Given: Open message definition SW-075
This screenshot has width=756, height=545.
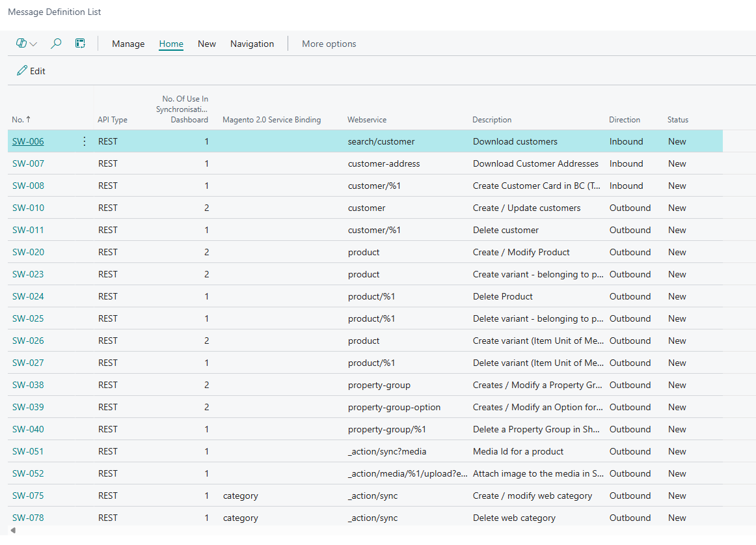Looking at the screenshot, I should pos(28,496).
